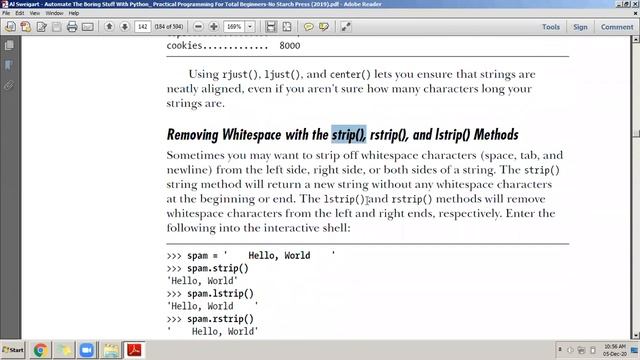Switch to read mode with expand icon
Viewport: 640px width, 360px height.
tap(346, 27)
